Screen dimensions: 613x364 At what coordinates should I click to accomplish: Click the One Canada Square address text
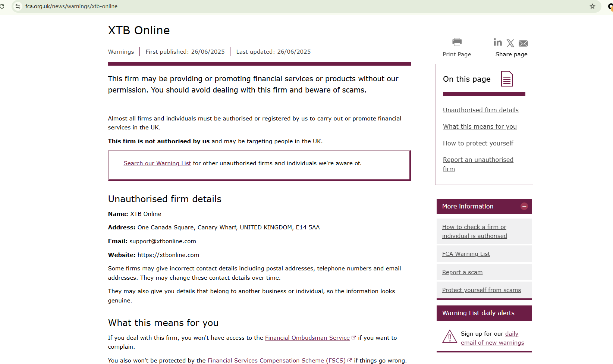(229, 228)
